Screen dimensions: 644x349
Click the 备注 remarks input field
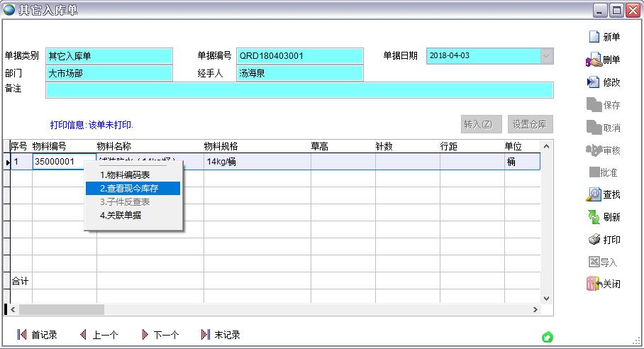tap(299, 90)
